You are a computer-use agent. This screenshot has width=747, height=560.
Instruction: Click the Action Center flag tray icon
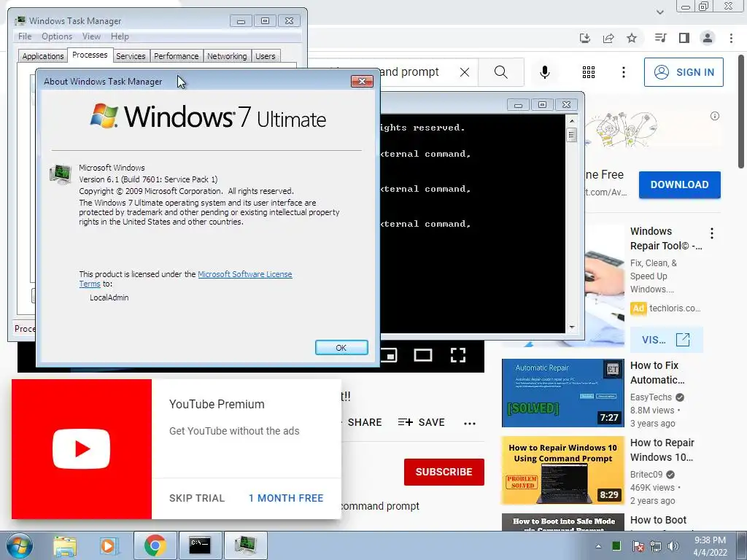(x=638, y=546)
